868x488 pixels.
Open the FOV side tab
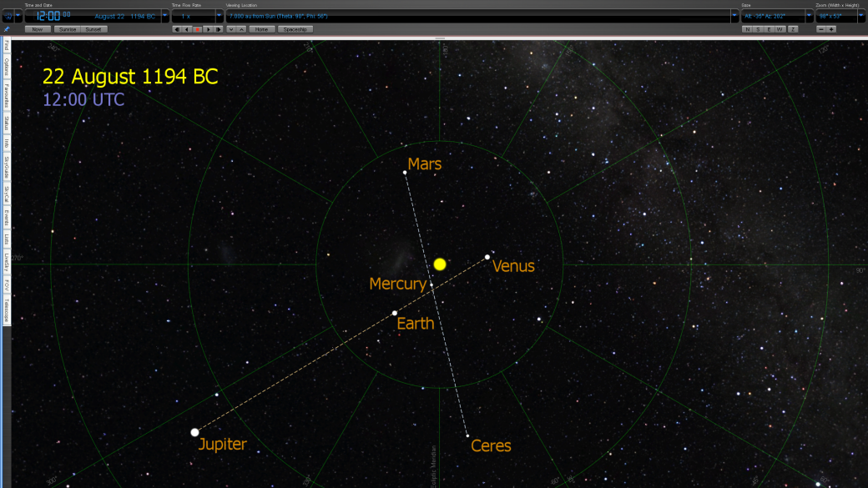point(7,285)
